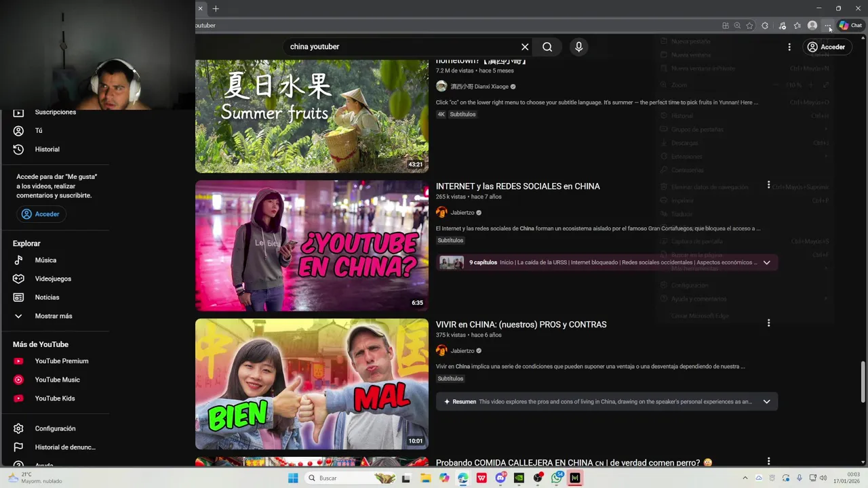Show hidden system tray icons chevron
The width and height of the screenshot is (868, 488).
click(745, 478)
